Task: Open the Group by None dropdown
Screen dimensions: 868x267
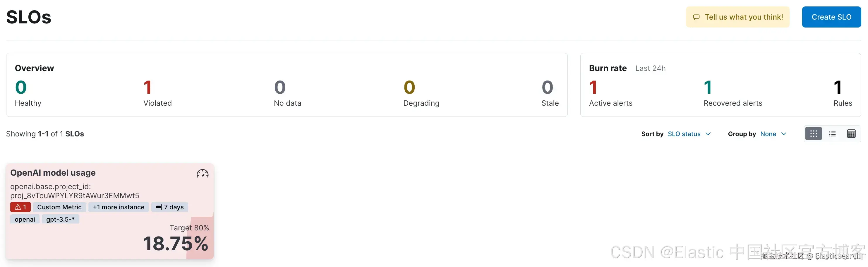Action: click(773, 134)
